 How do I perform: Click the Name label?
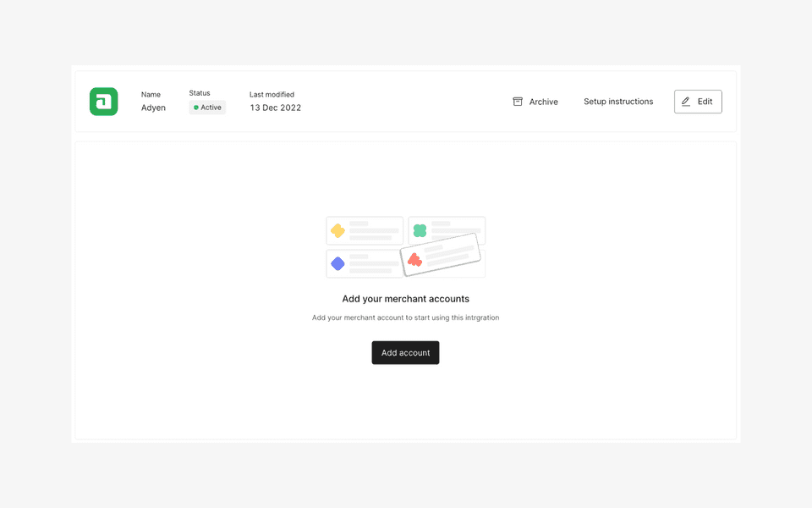[151, 94]
